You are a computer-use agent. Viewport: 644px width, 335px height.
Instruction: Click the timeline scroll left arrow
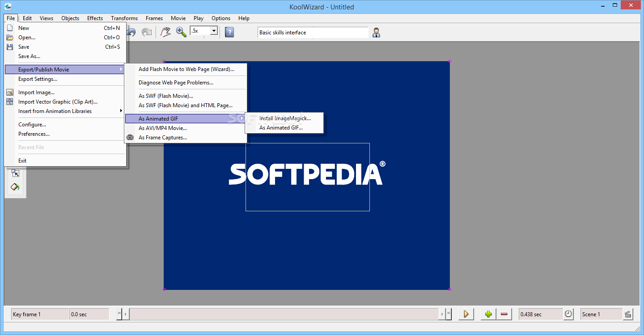(x=126, y=314)
